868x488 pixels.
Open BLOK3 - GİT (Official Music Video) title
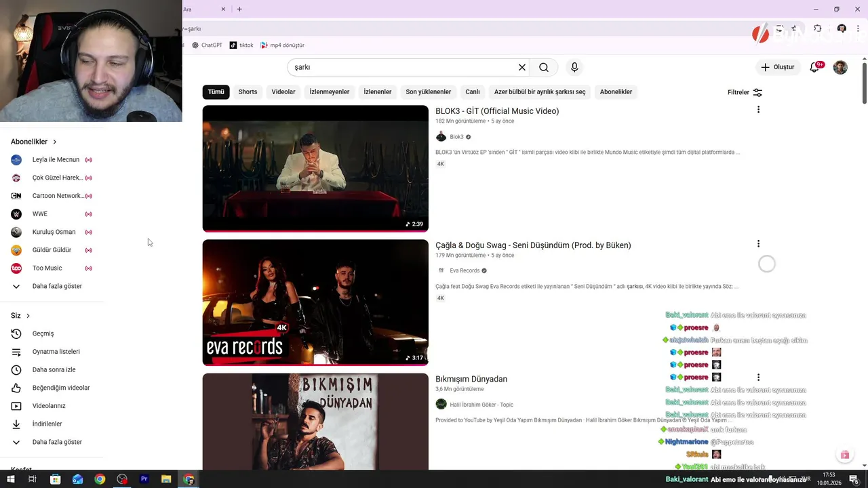pos(497,111)
